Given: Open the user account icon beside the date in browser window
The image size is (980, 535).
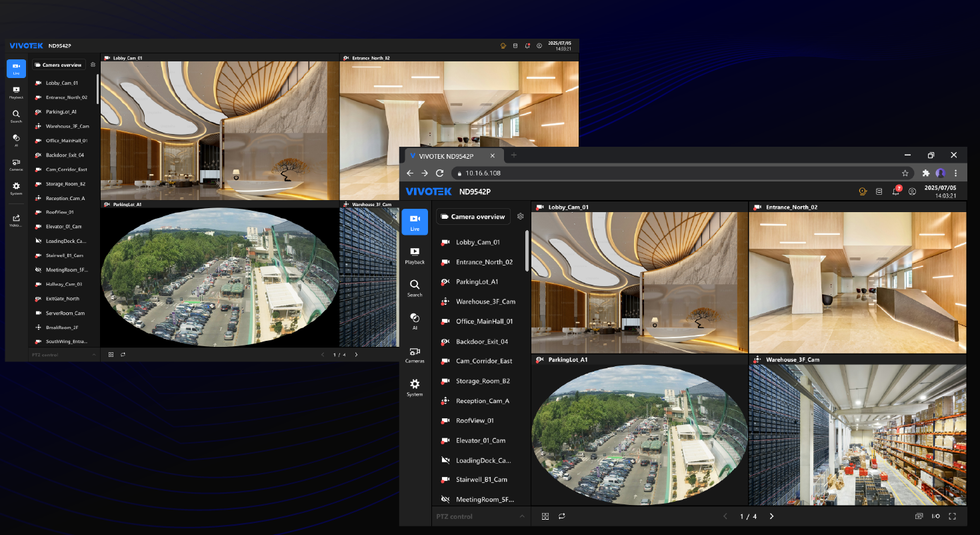Looking at the screenshot, I should 912,191.
